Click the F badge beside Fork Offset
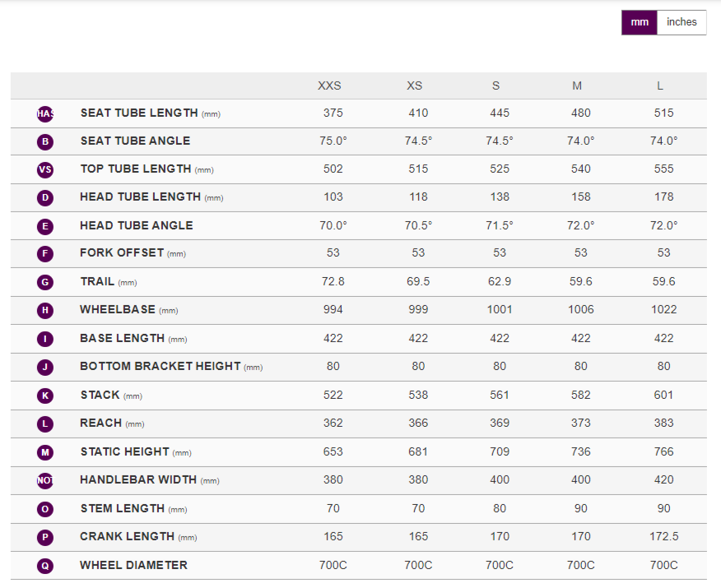The height and width of the screenshot is (588, 721). [45, 254]
